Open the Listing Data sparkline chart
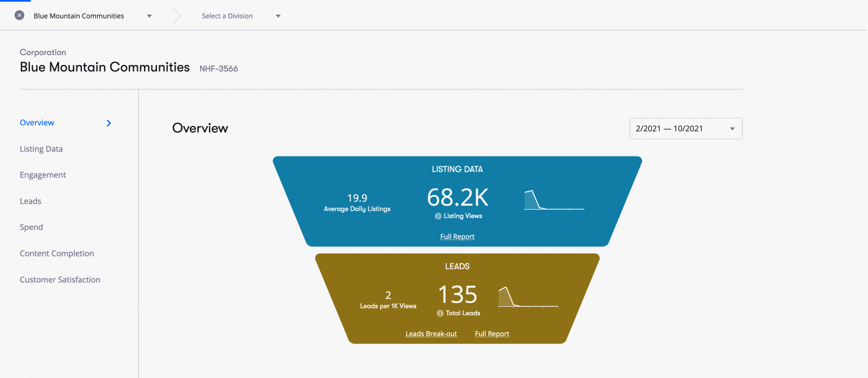The width and height of the screenshot is (868, 378). [553, 201]
